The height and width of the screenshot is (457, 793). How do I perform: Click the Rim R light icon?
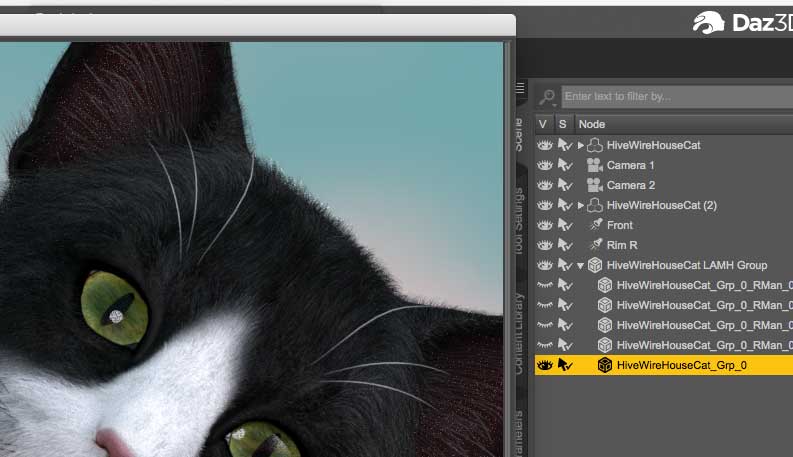point(594,245)
